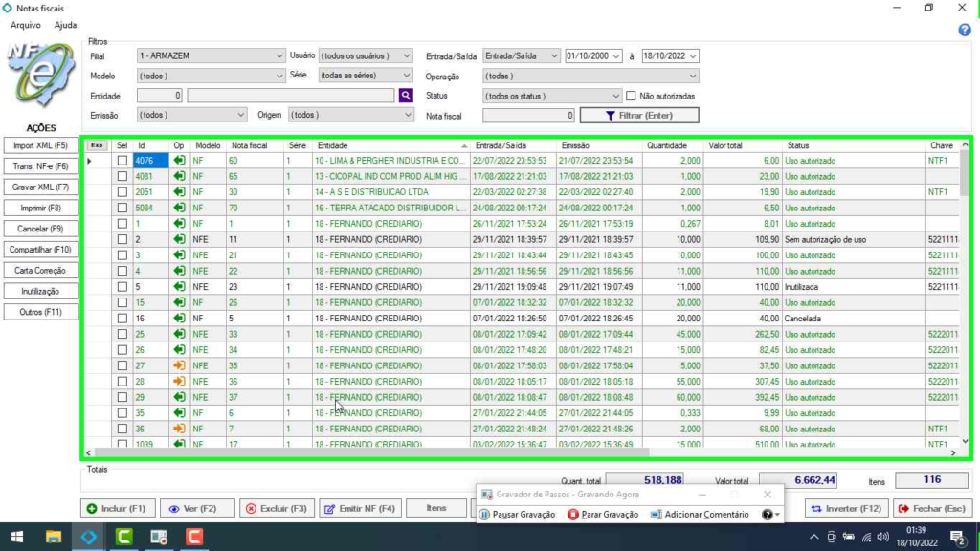980x551 pixels.
Task: Open the Windows Start menu
Action: [17, 538]
